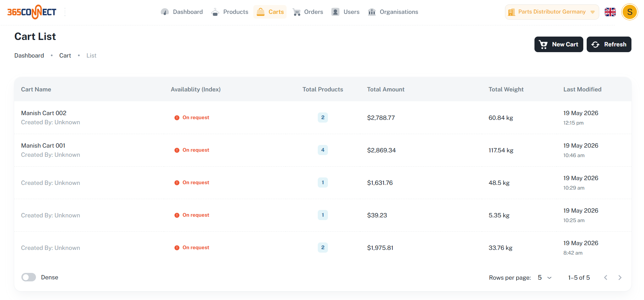Go to the next page arrow
Screen dimensions: 644x300
620,278
